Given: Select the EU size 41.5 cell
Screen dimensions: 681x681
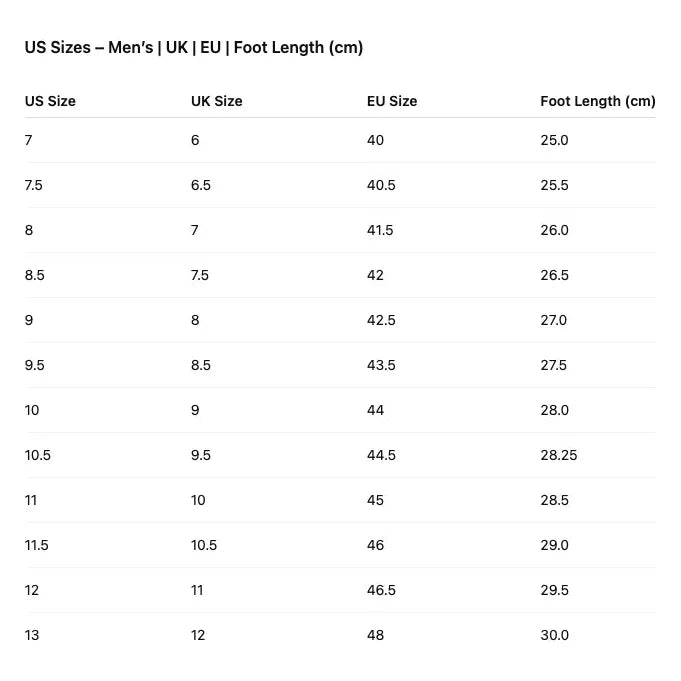Looking at the screenshot, I should click(380, 230).
